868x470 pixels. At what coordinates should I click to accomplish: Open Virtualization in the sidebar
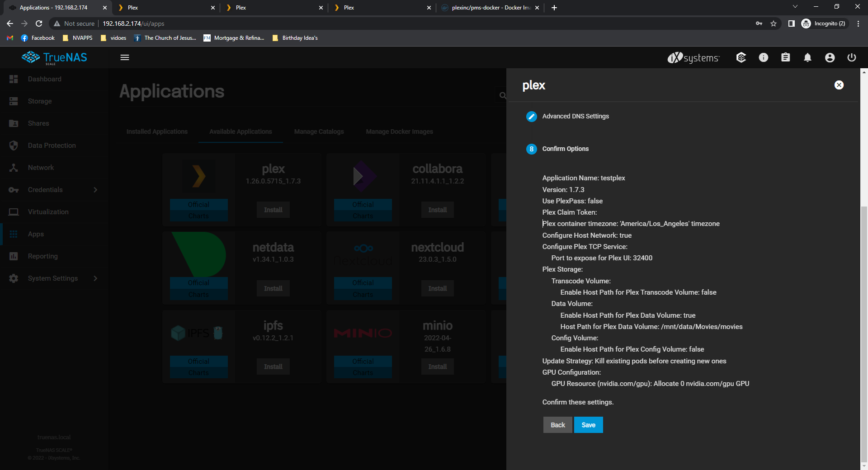click(54, 212)
